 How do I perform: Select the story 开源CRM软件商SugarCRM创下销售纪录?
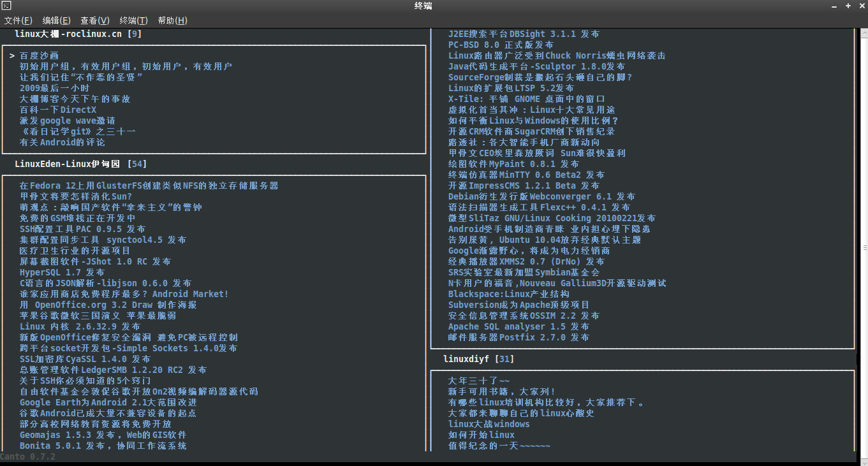[x=531, y=132]
